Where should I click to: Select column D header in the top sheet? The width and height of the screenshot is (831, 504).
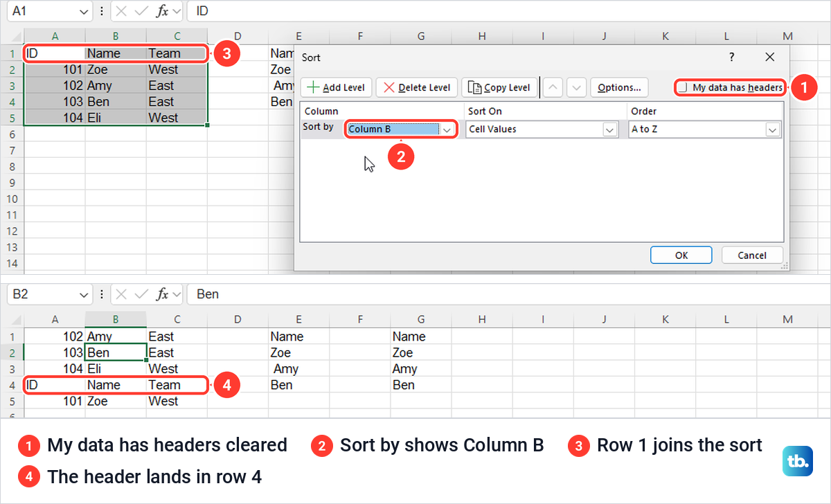tap(238, 37)
